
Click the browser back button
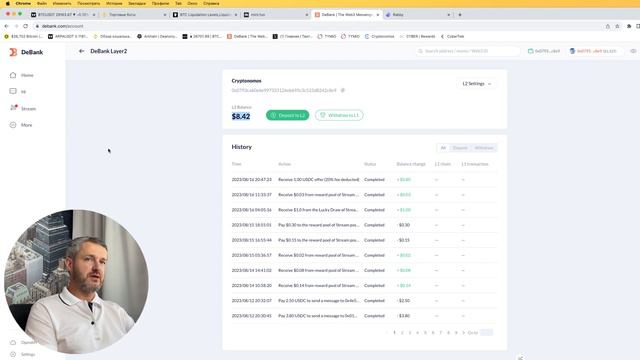click(7, 26)
